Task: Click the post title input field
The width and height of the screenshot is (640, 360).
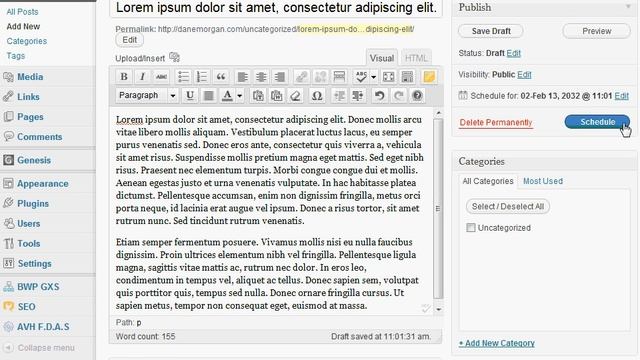Action: [x=276, y=8]
